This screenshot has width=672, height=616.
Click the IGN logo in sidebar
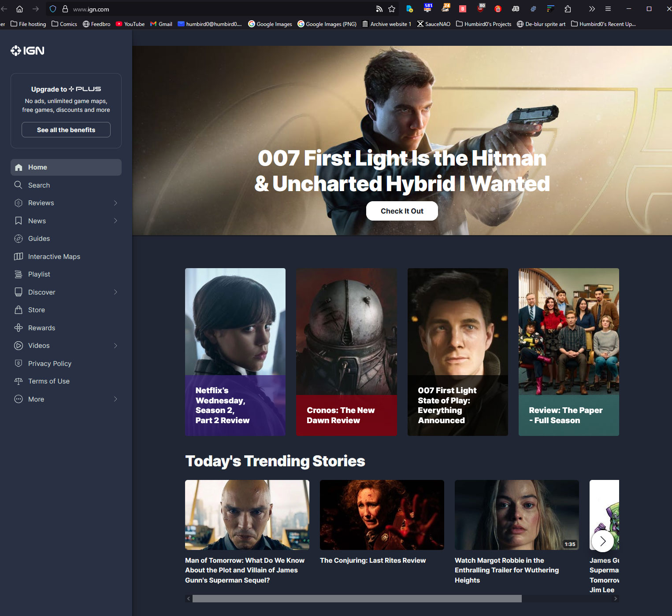[x=27, y=51]
